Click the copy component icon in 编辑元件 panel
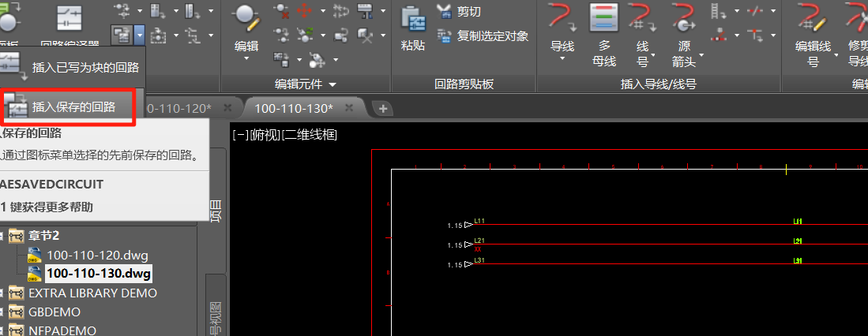 [282, 35]
